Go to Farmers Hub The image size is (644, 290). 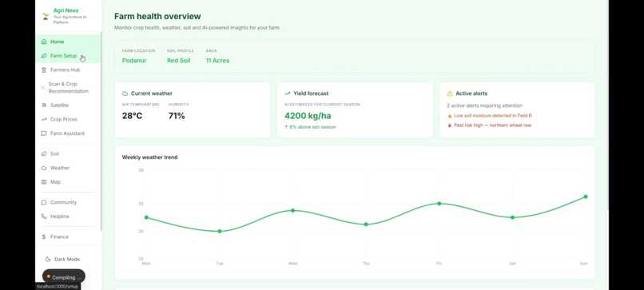tap(68, 70)
